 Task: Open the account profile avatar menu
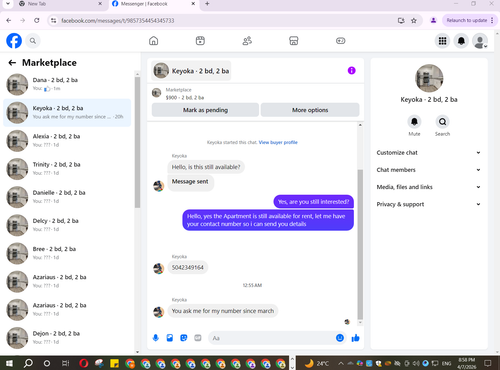coord(480,41)
